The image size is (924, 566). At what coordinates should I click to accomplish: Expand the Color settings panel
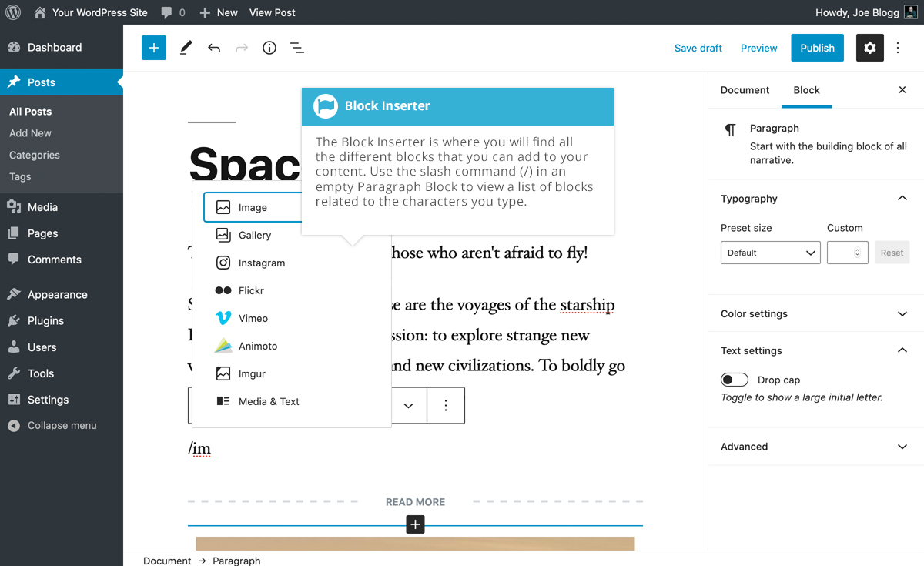click(815, 313)
